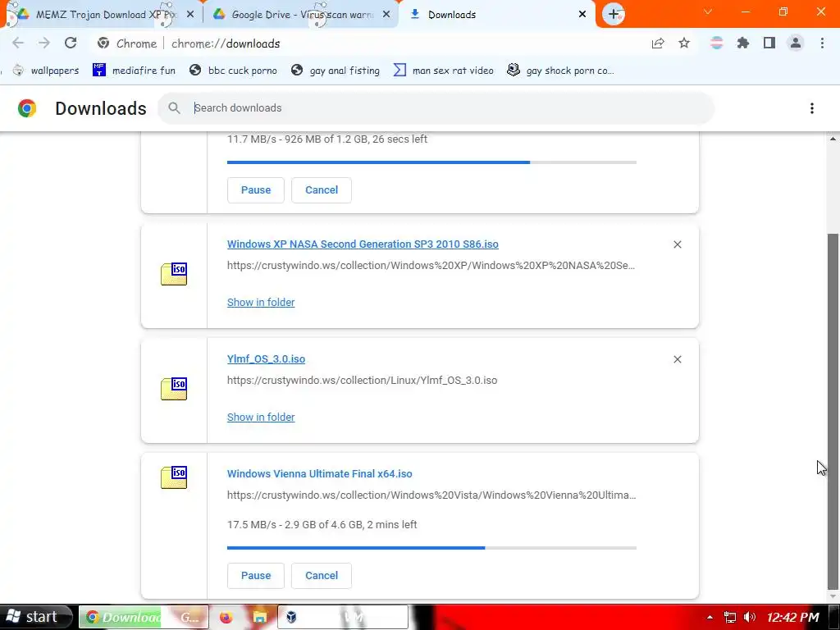Cancel the Windows Vienna download
Viewport: 840px width, 630px height.
click(x=322, y=575)
